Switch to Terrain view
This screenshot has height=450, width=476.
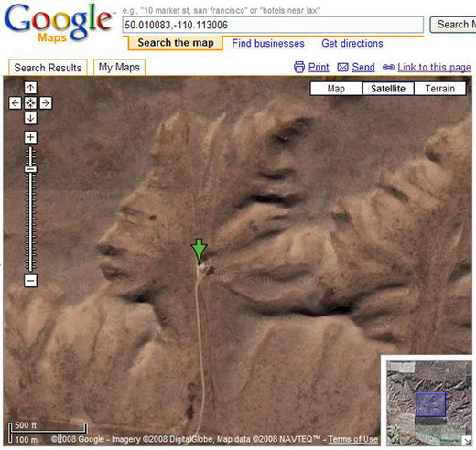(440, 89)
